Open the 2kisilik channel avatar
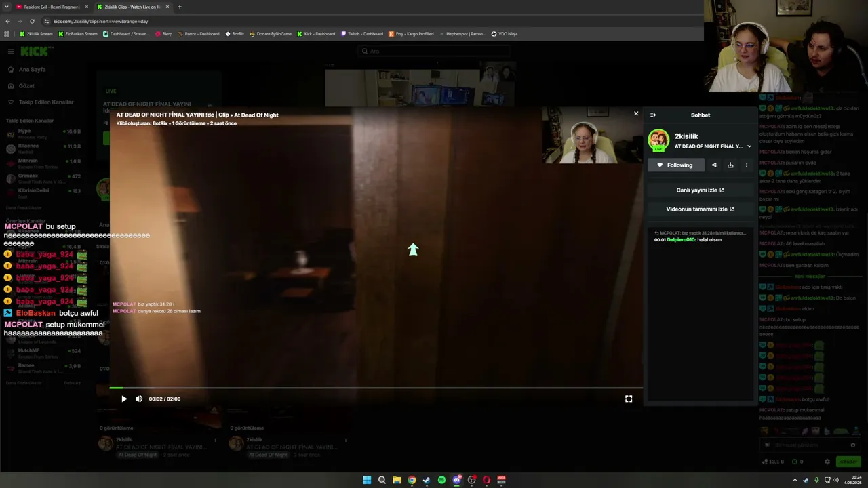 [658, 140]
